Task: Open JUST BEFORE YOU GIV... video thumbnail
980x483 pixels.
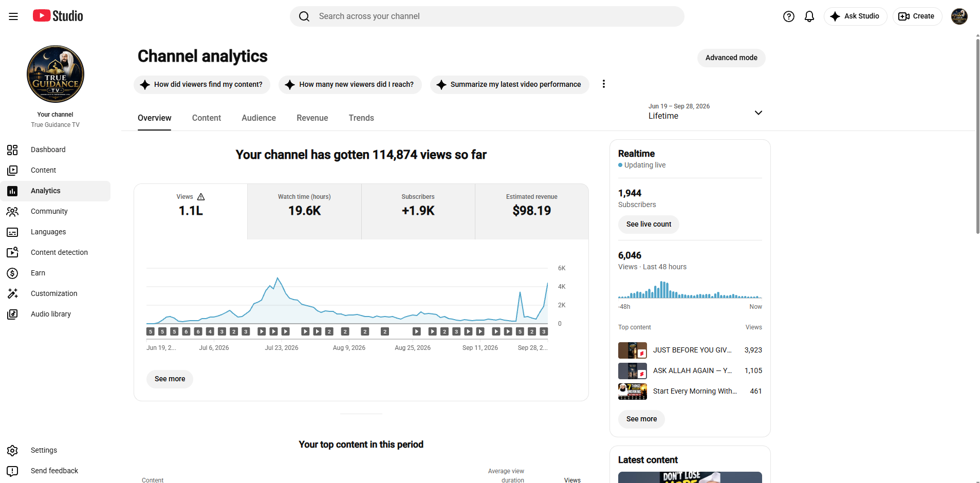Action: pyautogui.click(x=633, y=350)
